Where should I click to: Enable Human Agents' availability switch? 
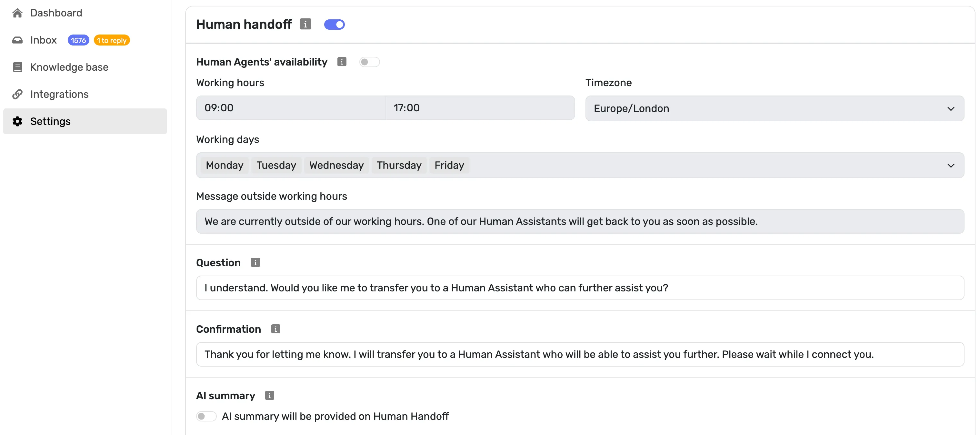pos(369,62)
